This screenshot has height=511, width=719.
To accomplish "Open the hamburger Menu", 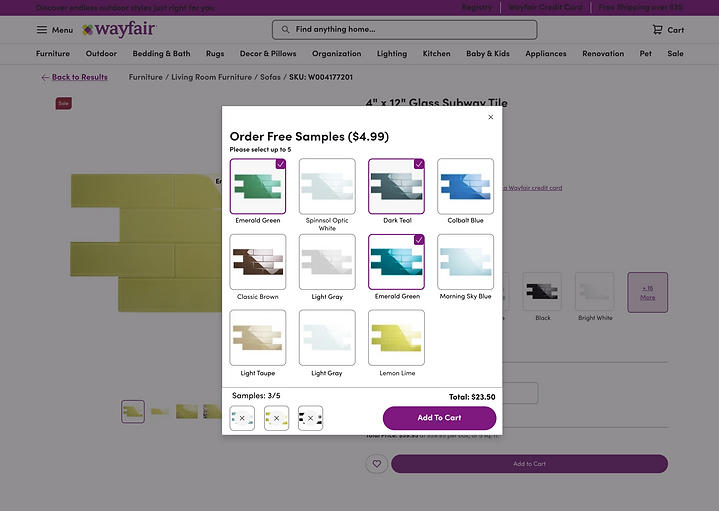I will (55, 30).
